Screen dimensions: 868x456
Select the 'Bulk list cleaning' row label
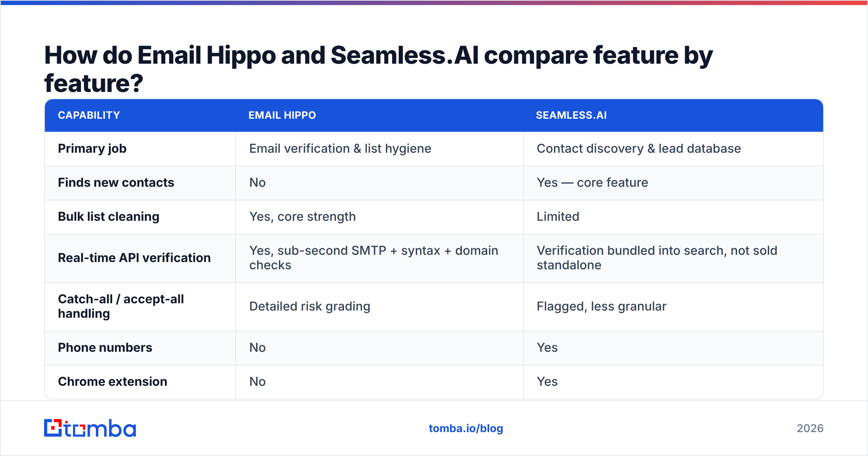point(109,217)
